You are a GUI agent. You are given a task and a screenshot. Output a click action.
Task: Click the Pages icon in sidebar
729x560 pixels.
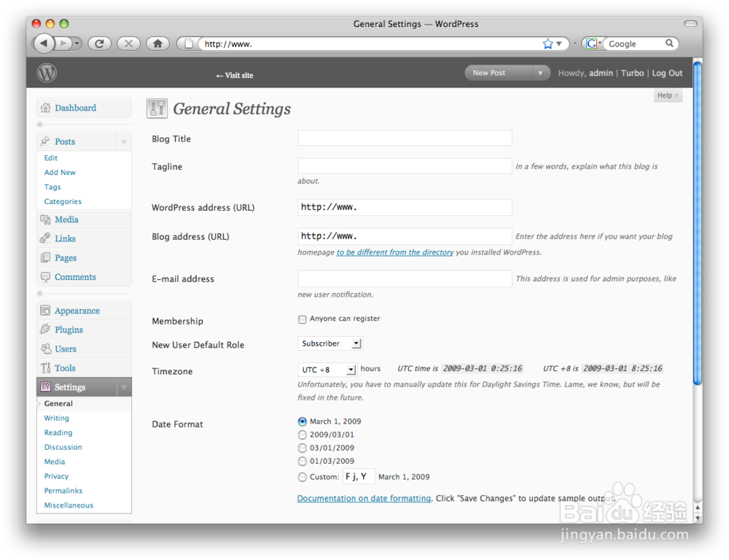(45, 257)
